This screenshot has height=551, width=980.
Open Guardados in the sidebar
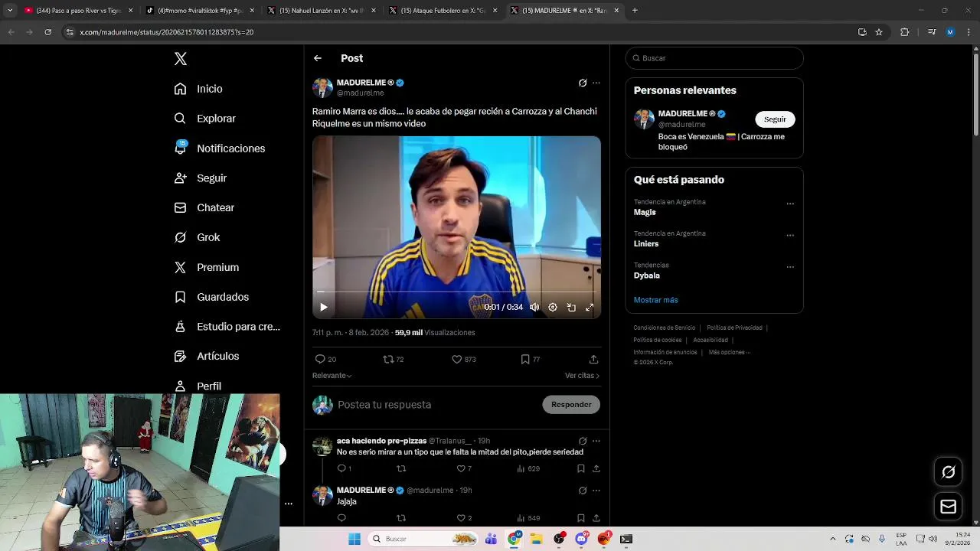[x=211, y=297]
